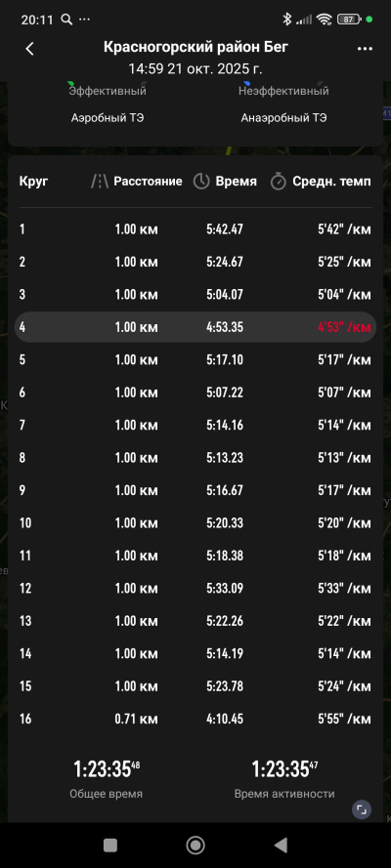Image resolution: width=391 pixels, height=868 pixels.
Task: Tap the back arrow in the header
Action: click(x=30, y=49)
